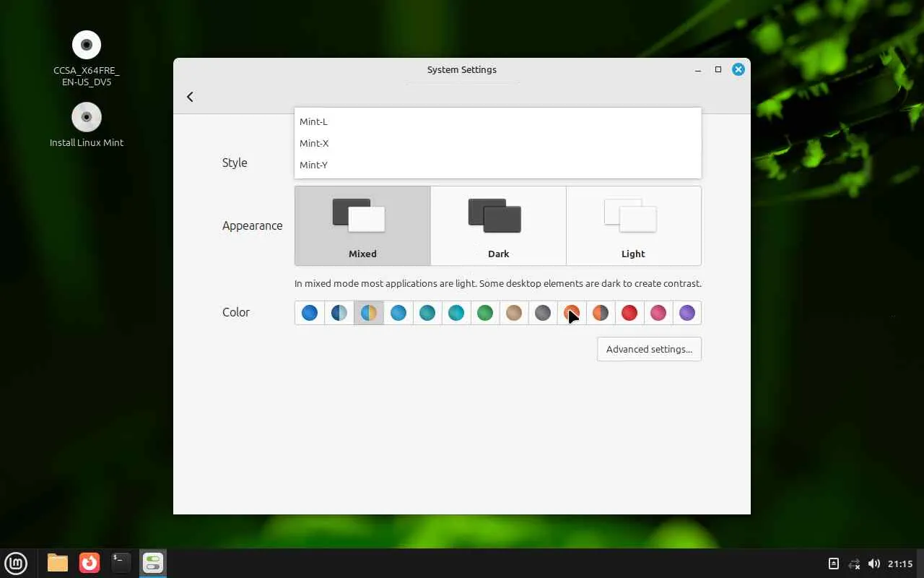Minimize the System Settings window
This screenshot has height=578, width=924.
[x=698, y=69]
